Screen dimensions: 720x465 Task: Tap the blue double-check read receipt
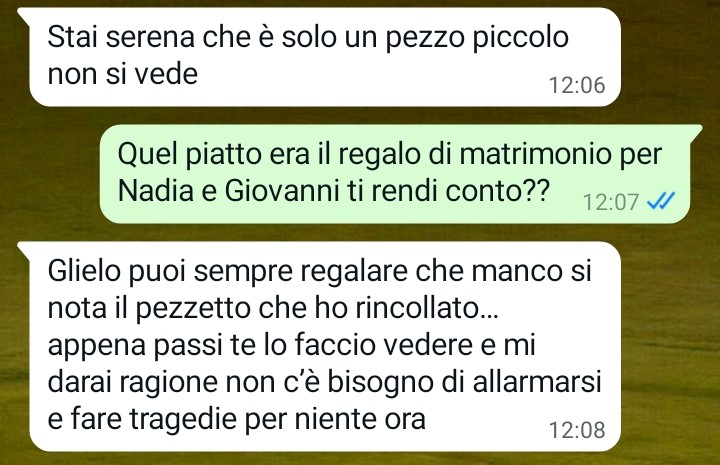tap(660, 201)
